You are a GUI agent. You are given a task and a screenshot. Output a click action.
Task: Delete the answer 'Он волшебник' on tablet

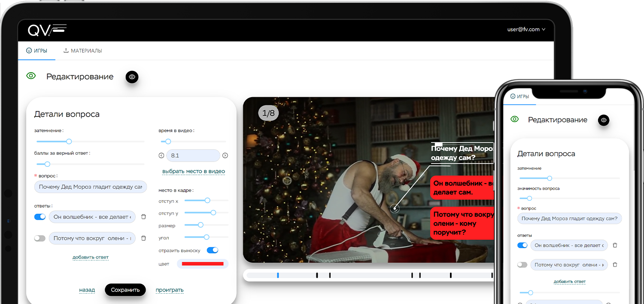(x=144, y=217)
